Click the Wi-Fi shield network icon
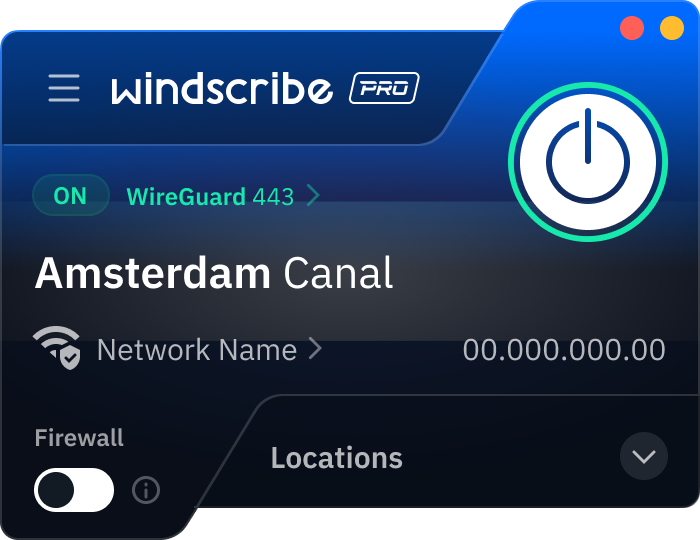700x540 pixels. click(x=57, y=348)
